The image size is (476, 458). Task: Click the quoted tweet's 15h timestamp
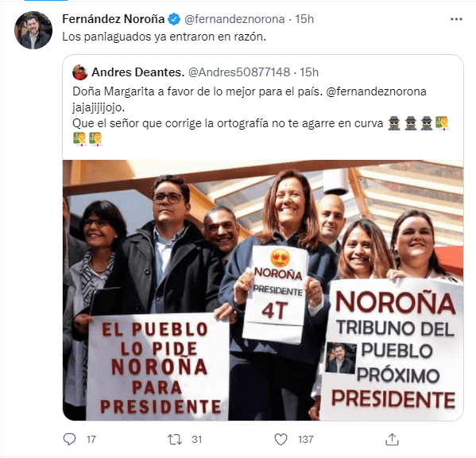(309, 72)
